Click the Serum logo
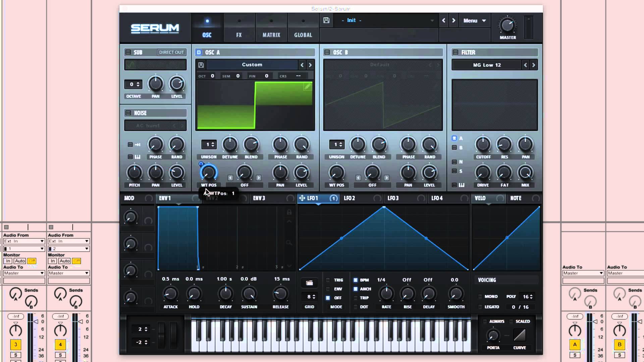644x362 pixels. click(155, 28)
